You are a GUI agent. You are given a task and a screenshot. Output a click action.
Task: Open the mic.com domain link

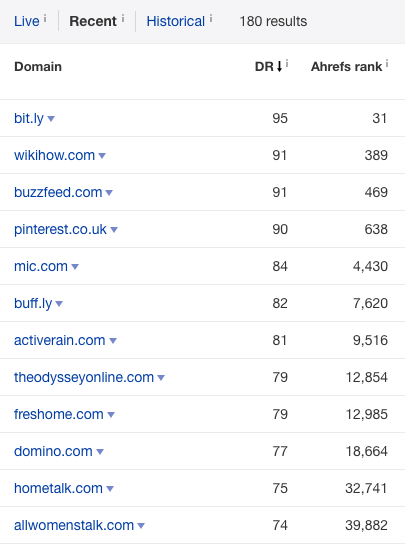41,266
